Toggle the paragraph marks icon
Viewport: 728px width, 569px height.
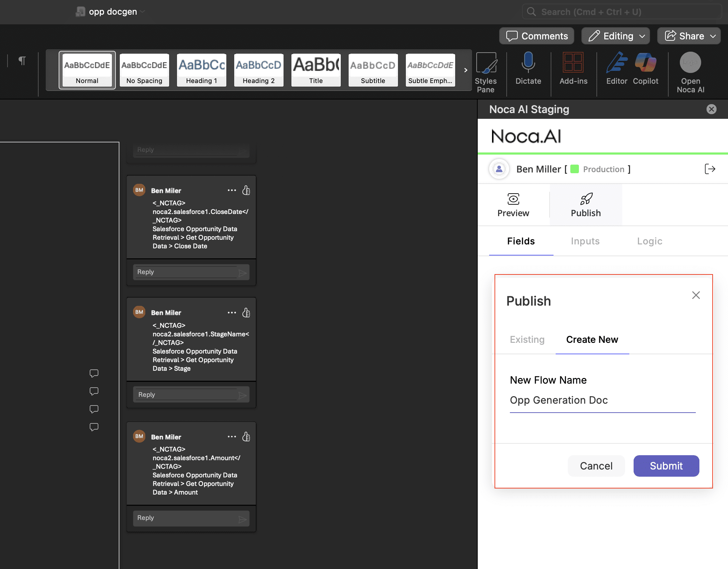click(22, 61)
